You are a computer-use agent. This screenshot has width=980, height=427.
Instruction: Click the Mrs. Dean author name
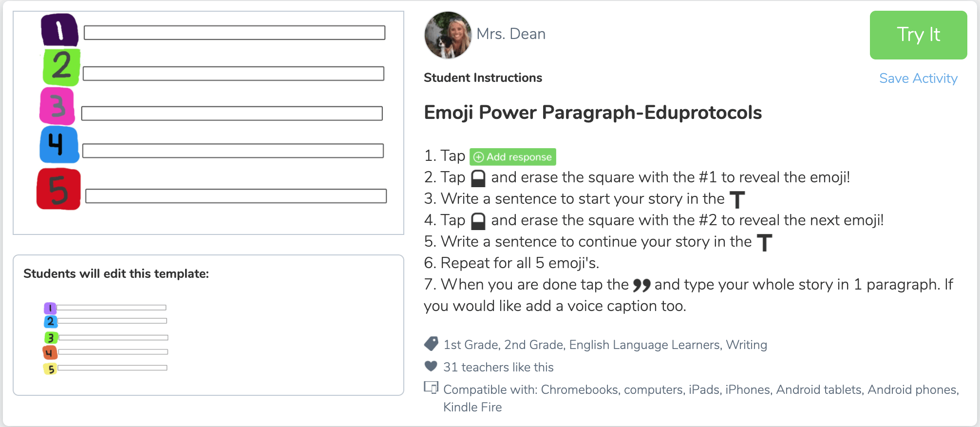click(x=511, y=34)
